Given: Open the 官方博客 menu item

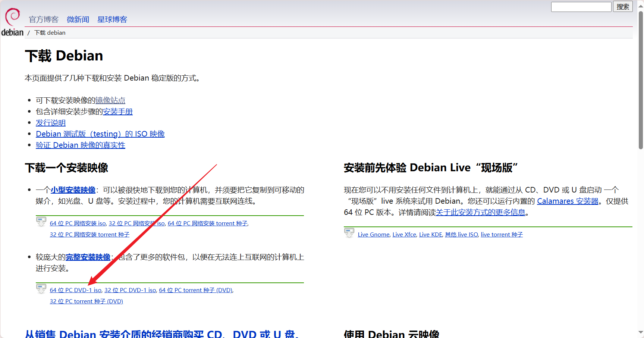Looking at the screenshot, I should (44, 19).
